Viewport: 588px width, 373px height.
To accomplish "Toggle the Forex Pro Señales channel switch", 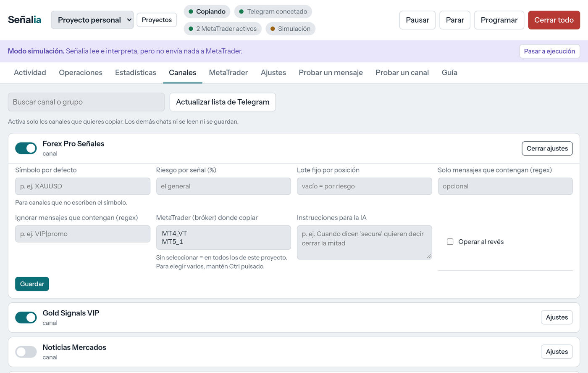I will [x=26, y=148].
